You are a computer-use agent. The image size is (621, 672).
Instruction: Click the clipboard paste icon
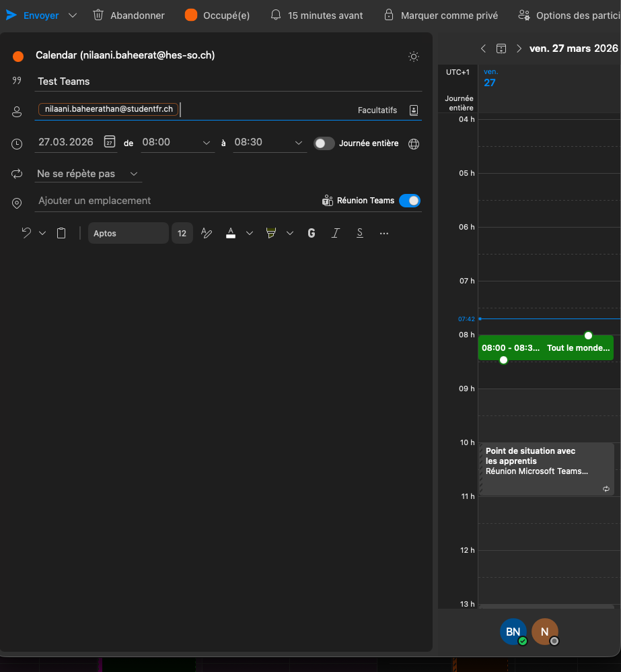coord(61,233)
